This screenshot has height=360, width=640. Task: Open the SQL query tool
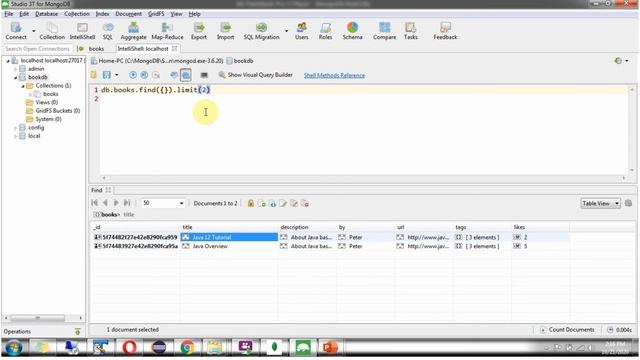tap(108, 31)
